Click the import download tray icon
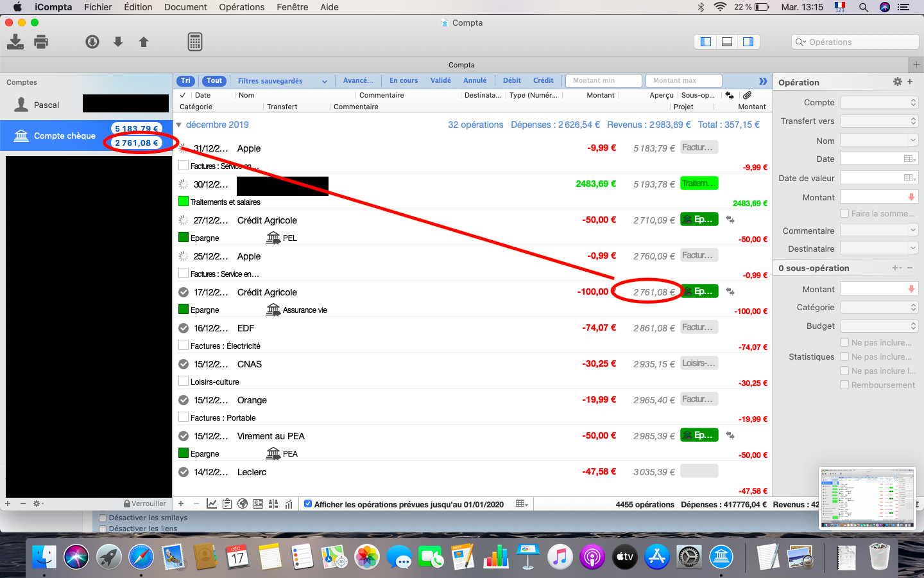Screen dimensions: 924x578 [15, 42]
